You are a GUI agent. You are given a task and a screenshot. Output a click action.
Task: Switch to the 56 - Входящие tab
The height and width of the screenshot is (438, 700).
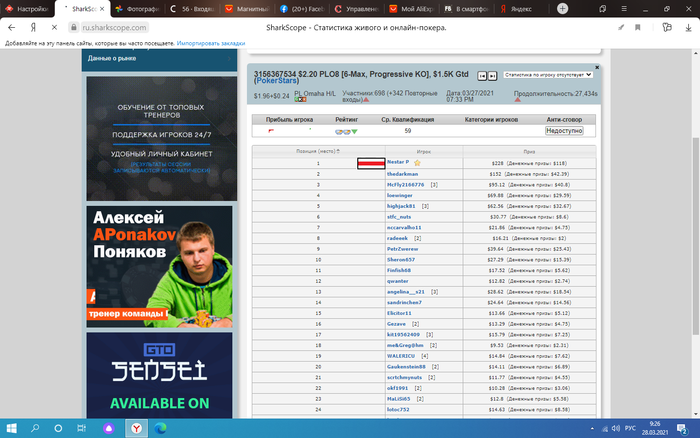(193, 8)
